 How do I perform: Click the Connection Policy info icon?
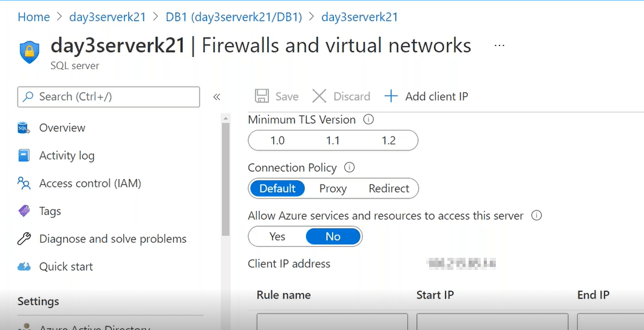tap(349, 167)
